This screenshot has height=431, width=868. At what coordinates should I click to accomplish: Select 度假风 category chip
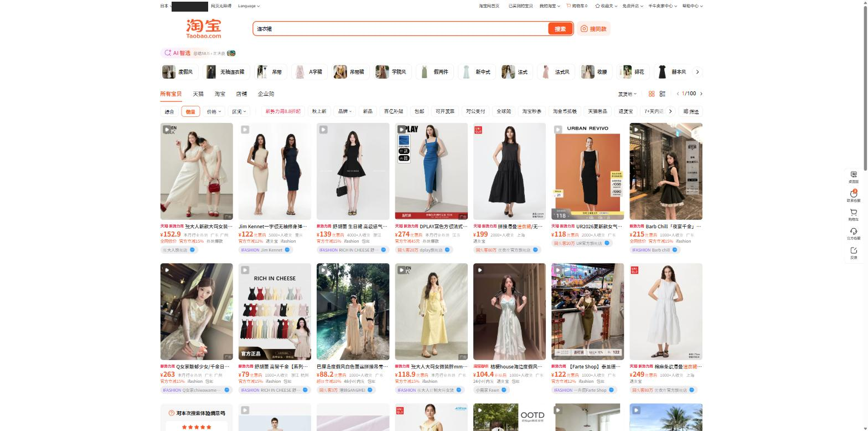[x=178, y=72]
